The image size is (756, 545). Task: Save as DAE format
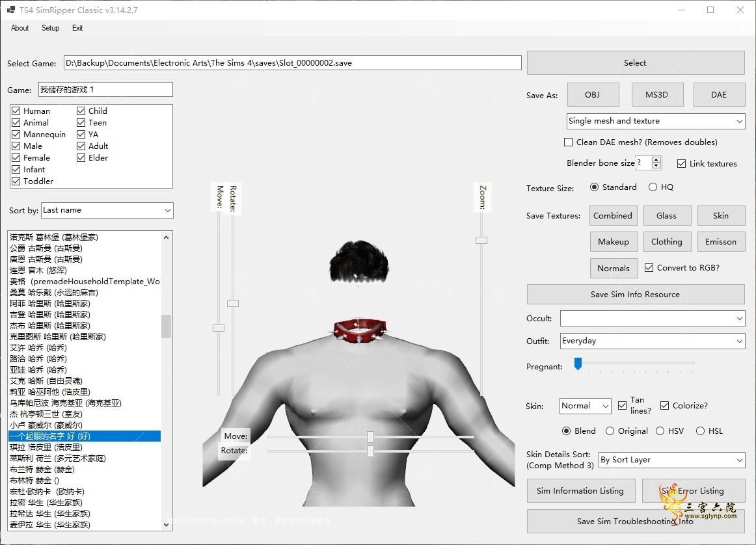(718, 94)
